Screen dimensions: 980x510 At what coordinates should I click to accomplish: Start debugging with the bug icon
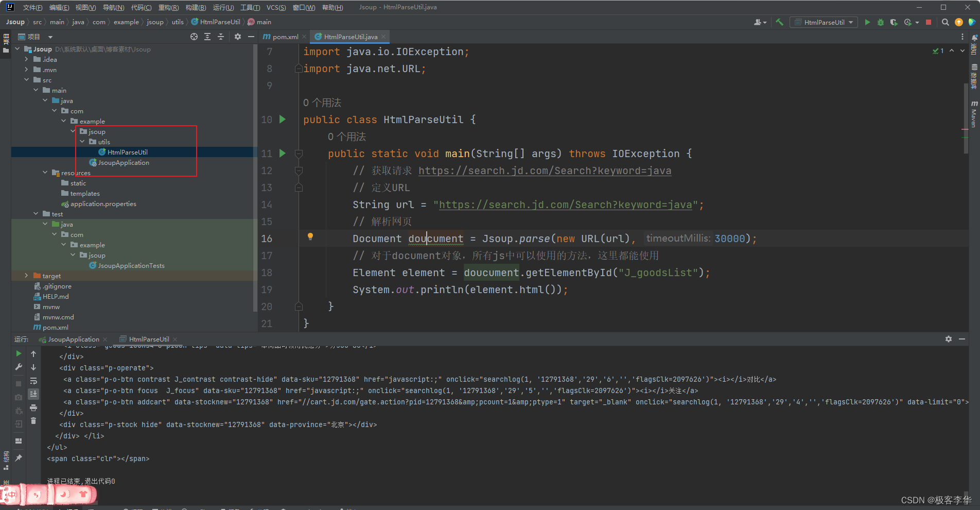881,22
